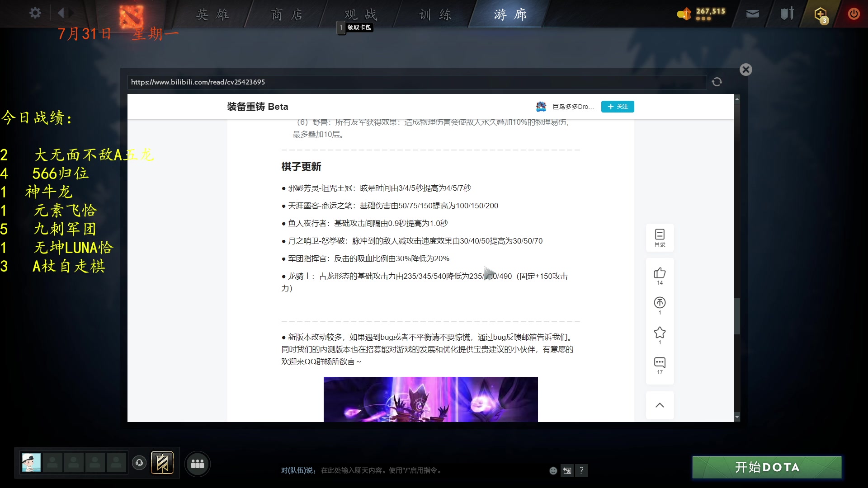Go back with the left arrow
The width and height of the screenshot is (868, 488).
pos(61,13)
